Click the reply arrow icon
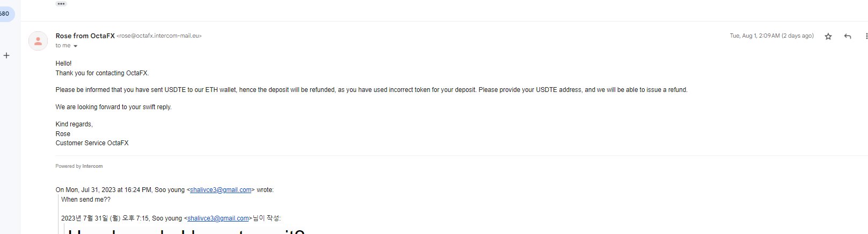The width and height of the screenshot is (868, 234). 848,37
